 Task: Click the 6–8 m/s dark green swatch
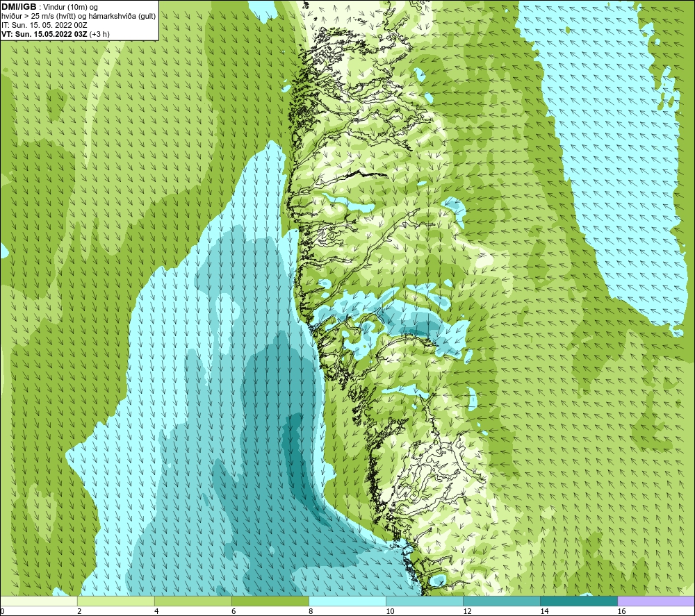(x=270, y=601)
